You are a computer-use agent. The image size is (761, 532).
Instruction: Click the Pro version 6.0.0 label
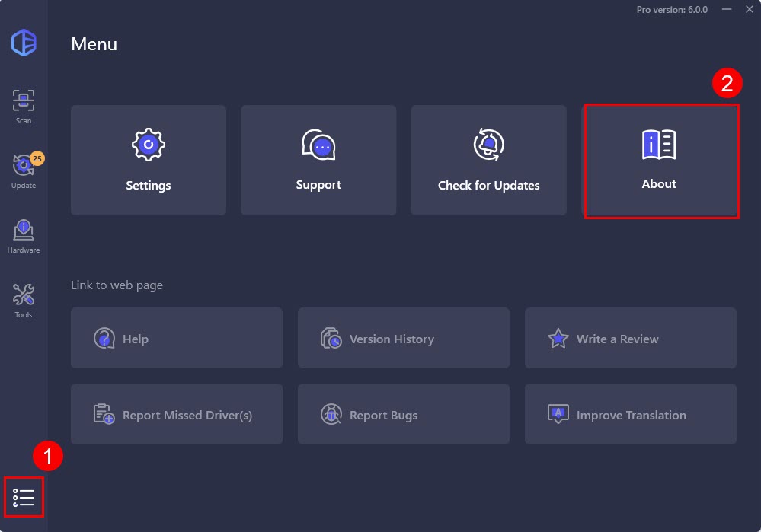click(x=672, y=10)
